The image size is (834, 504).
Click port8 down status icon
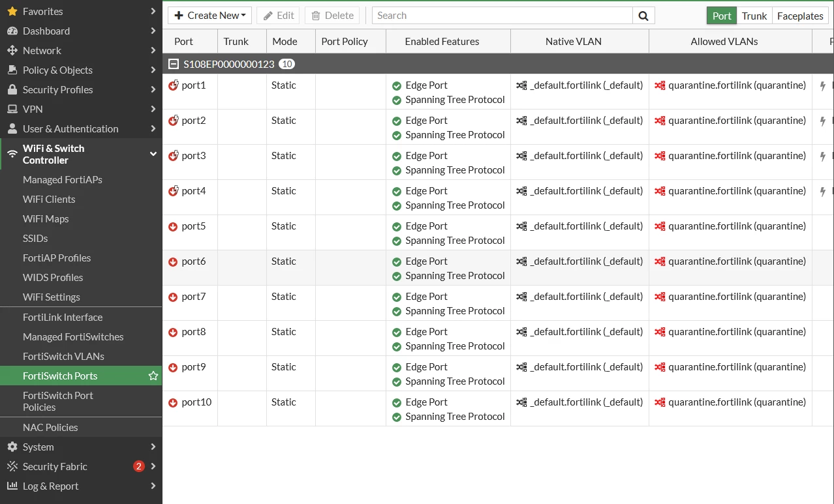pos(173,332)
